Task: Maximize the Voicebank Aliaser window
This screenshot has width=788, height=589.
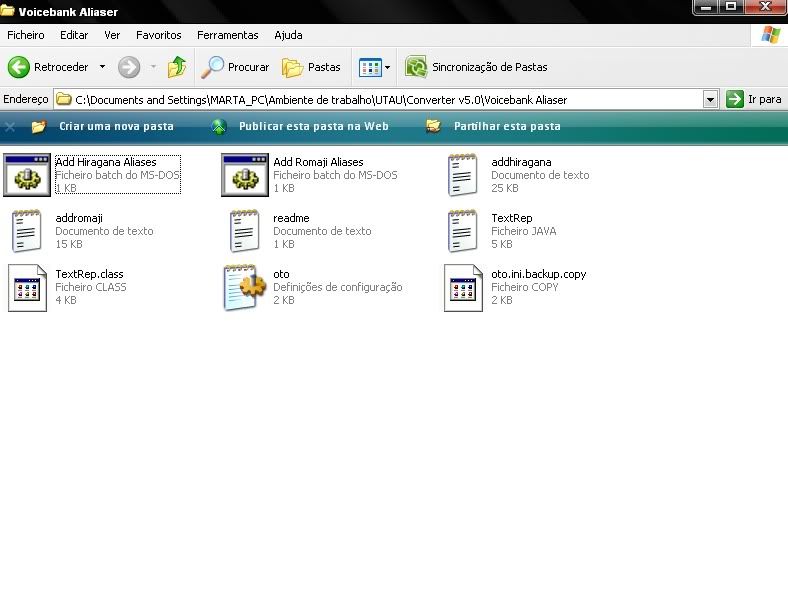Action: pyautogui.click(x=731, y=6)
